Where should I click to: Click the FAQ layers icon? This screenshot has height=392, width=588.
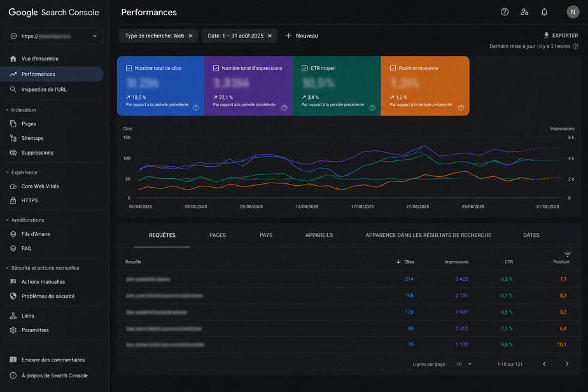[x=13, y=248]
